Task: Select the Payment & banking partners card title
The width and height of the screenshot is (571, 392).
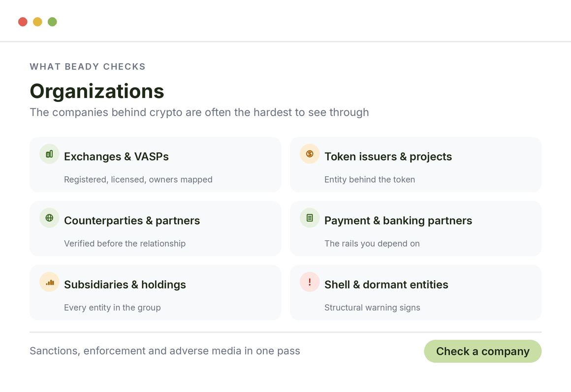Action: [x=398, y=221]
